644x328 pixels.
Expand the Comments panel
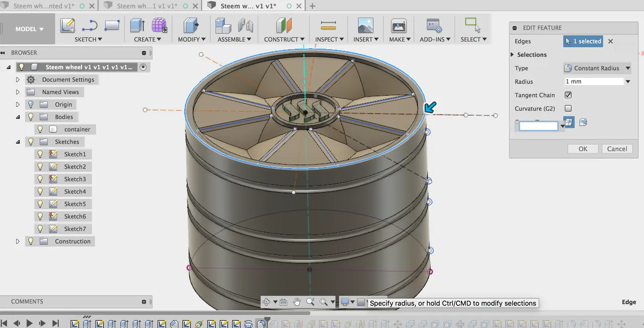pyautogui.click(x=144, y=302)
